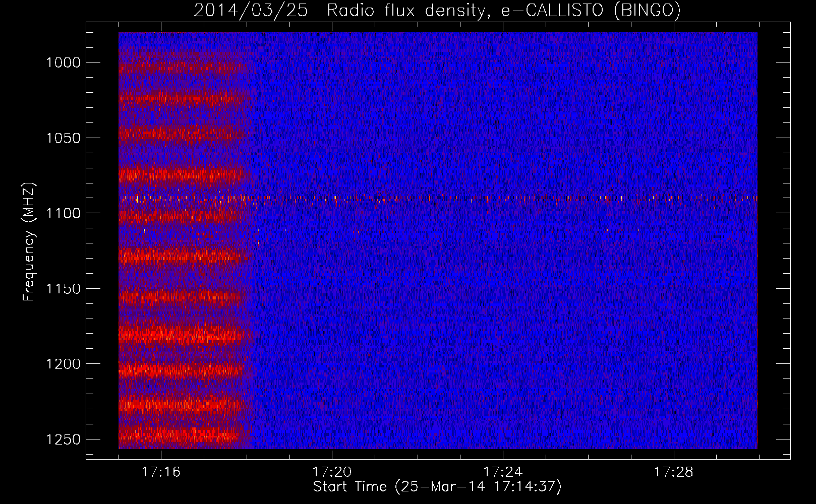
Task: Click the red emission band near 1000 MHz
Action: (182, 67)
